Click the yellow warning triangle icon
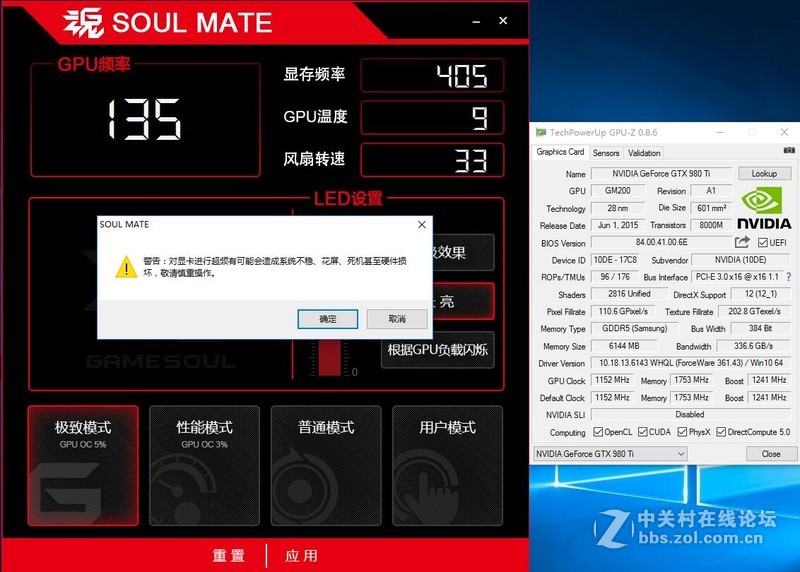 coord(126,267)
